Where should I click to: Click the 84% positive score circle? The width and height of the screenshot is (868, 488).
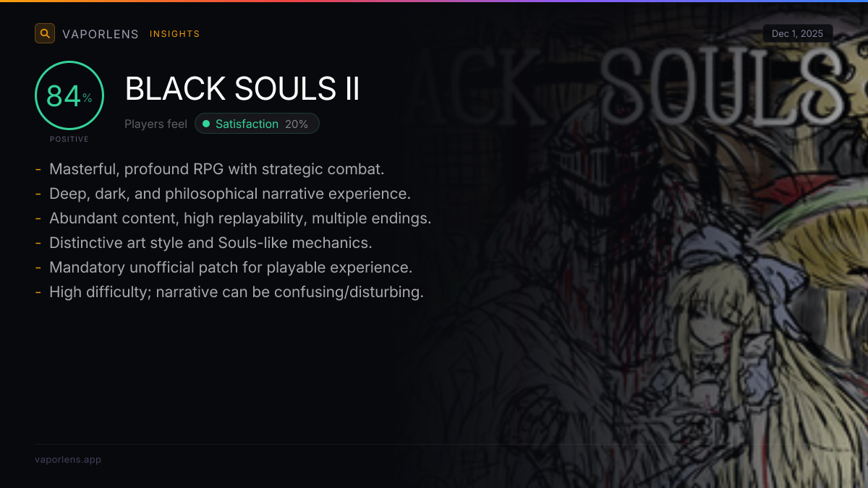pos(69,95)
